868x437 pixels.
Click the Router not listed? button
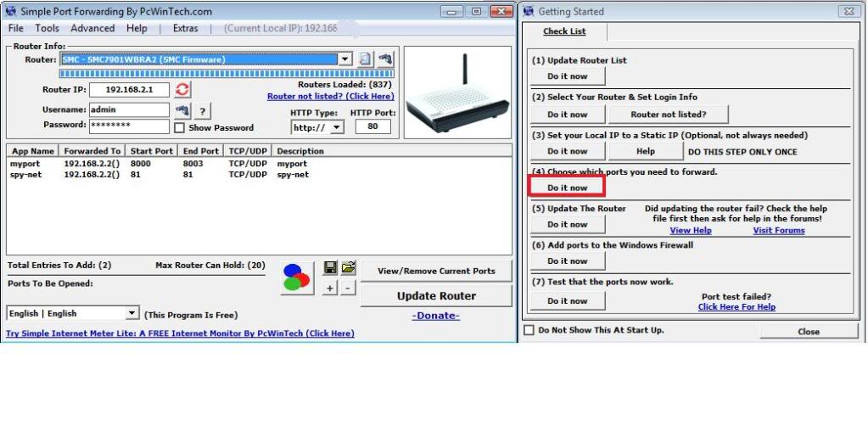[x=668, y=115]
